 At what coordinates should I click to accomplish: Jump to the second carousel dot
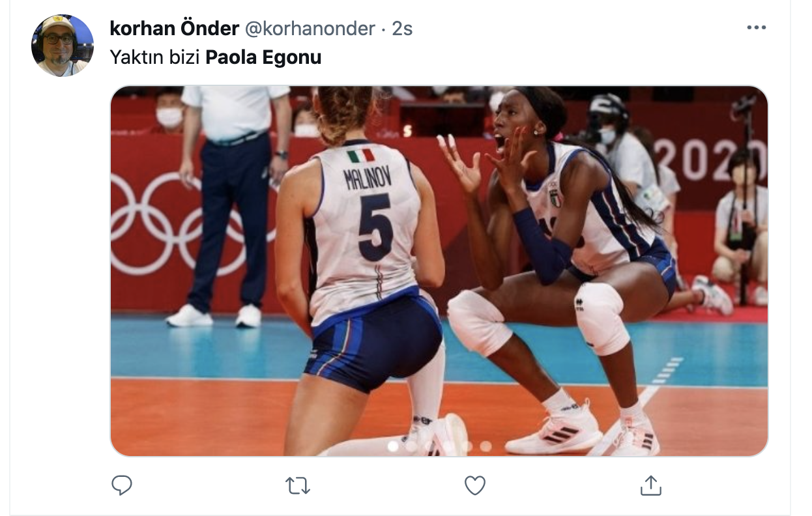click(411, 446)
